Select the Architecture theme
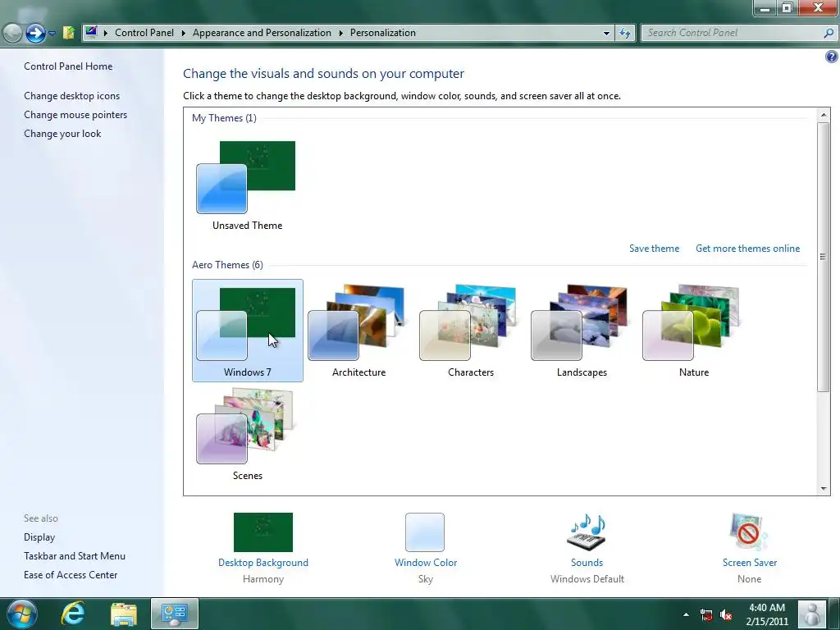The image size is (840, 630). click(359, 331)
